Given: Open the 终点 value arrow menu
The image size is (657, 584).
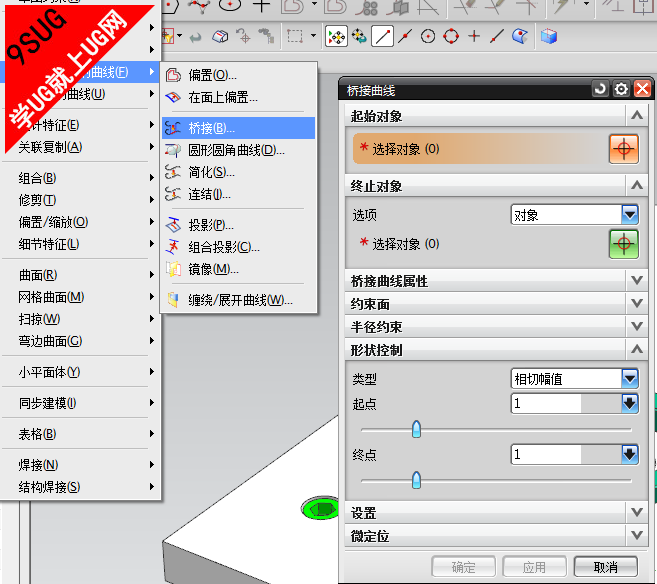Looking at the screenshot, I should point(629,454).
